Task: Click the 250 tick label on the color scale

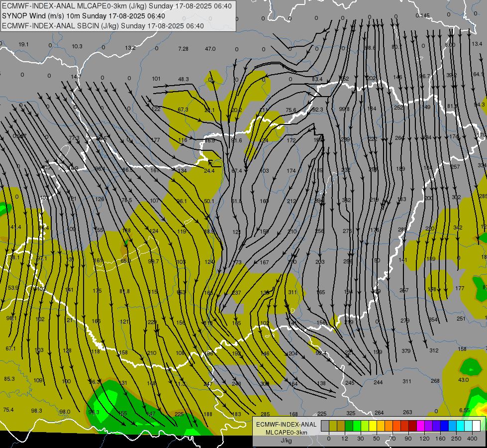Action: pyautogui.click(x=456, y=439)
